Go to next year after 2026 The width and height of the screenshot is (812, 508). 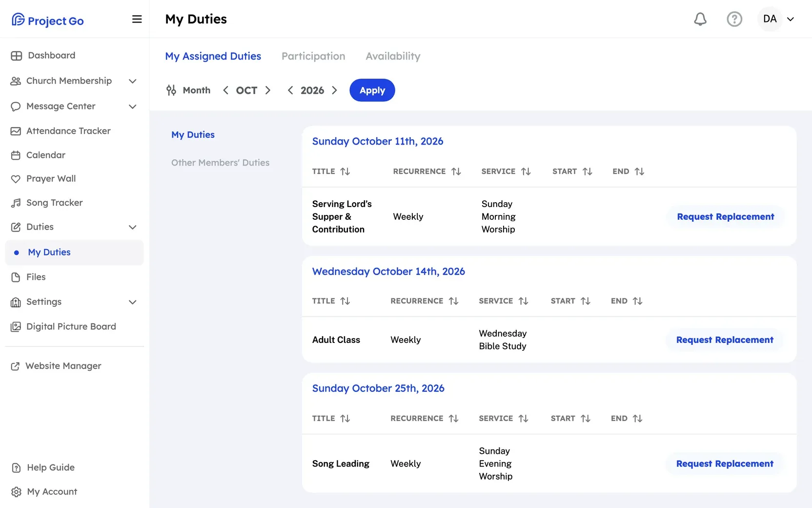[334, 90]
